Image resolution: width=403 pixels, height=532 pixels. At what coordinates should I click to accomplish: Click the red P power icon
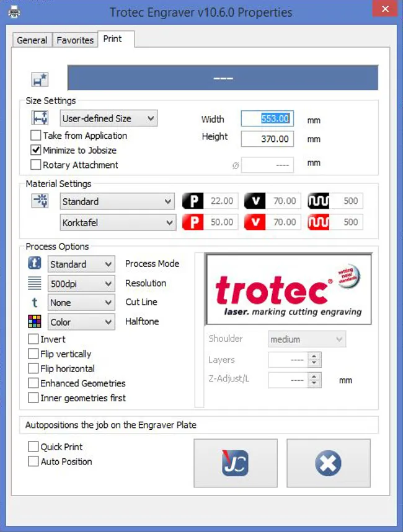pyautogui.click(x=193, y=222)
